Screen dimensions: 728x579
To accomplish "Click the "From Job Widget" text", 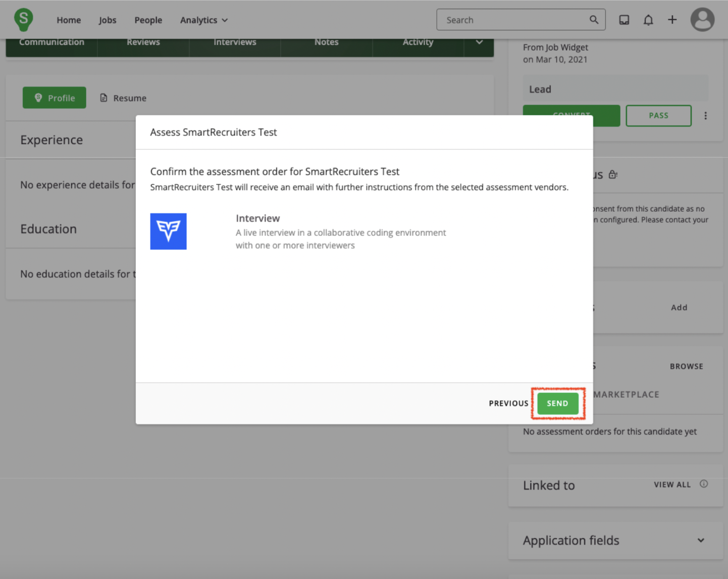I will (x=555, y=47).
